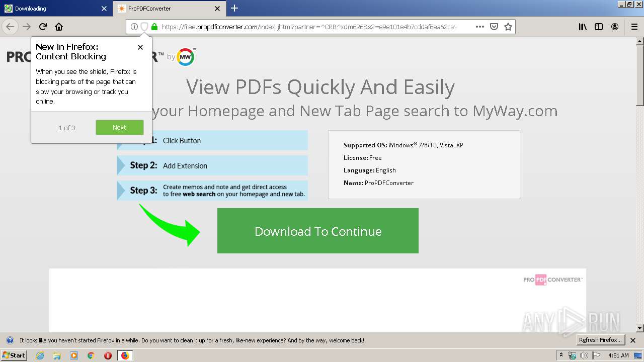644x362 pixels.
Task: Select the ProPDFConverter tab
Action: click(169, 9)
